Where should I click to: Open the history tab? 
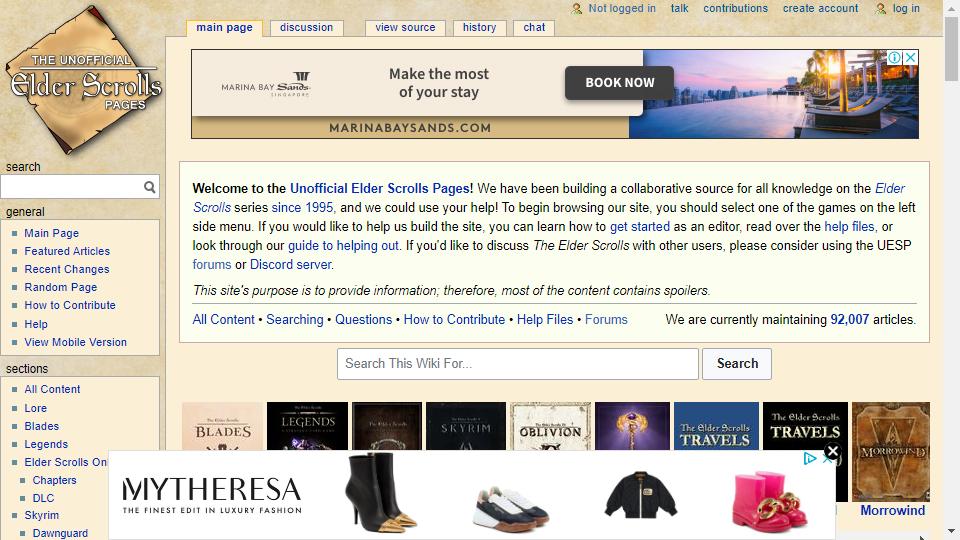click(x=479, y=28)
